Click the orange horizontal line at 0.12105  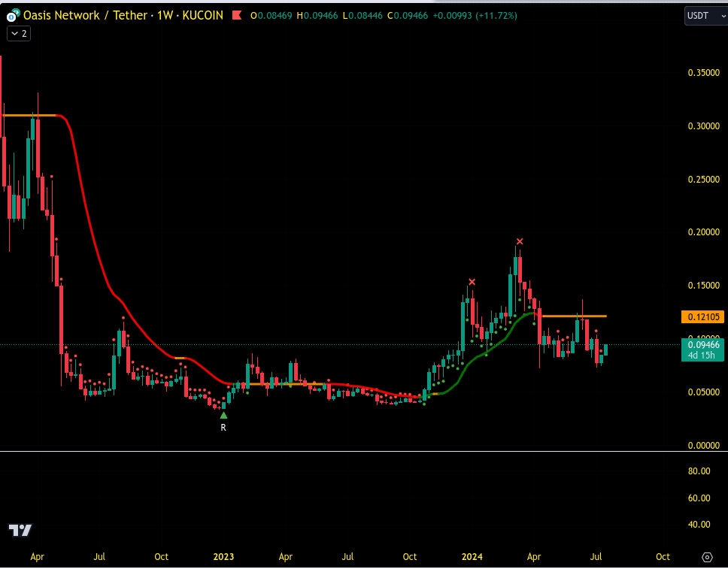[x=574, y=316]
